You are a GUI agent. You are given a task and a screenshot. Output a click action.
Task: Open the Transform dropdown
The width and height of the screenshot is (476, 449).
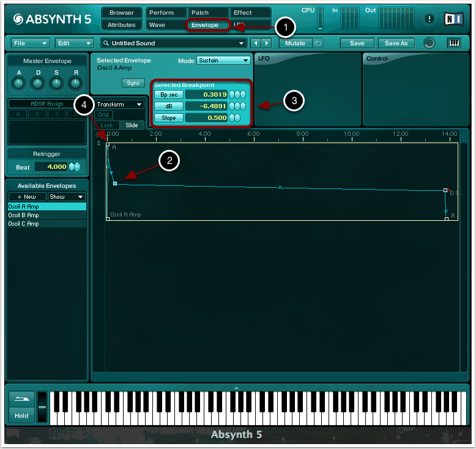click(x=119, y=105)
